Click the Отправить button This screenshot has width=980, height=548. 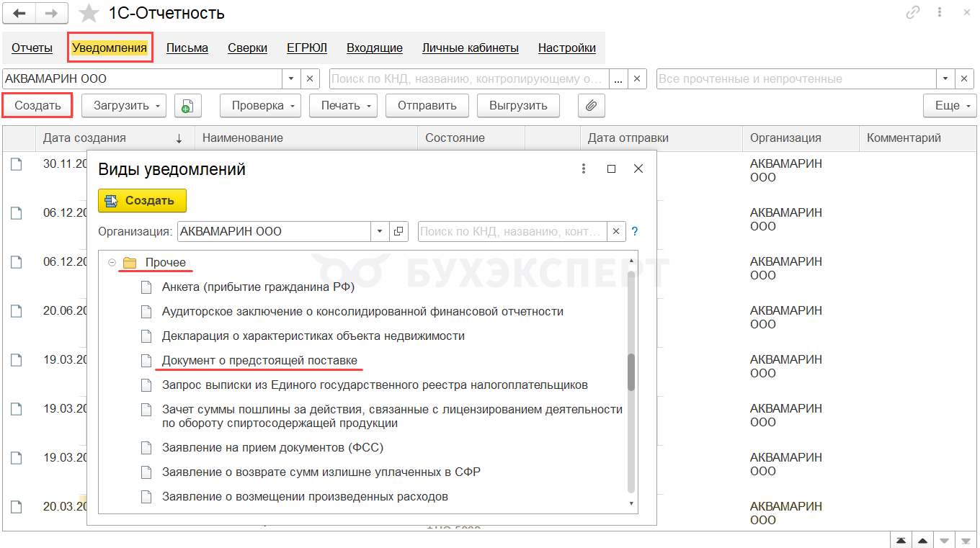[427, 106]
